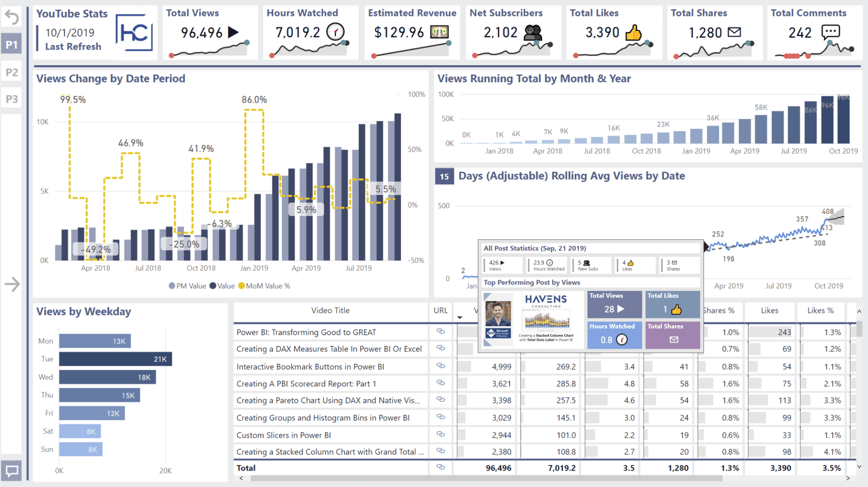Switch to page P2 tab
868x487 pixels.
pyautogui.click(x=12, y=72)
